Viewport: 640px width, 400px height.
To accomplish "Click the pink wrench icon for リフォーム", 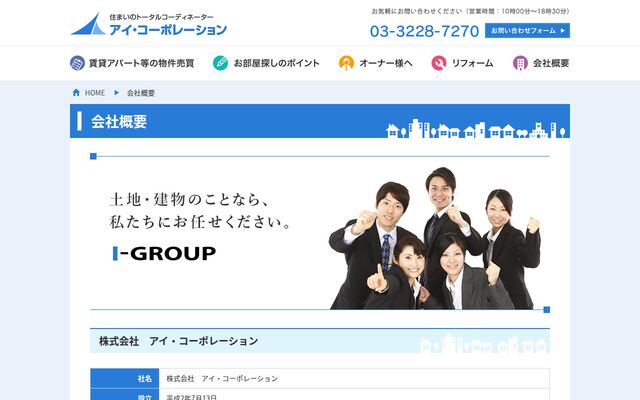I will tap(439, 63).
